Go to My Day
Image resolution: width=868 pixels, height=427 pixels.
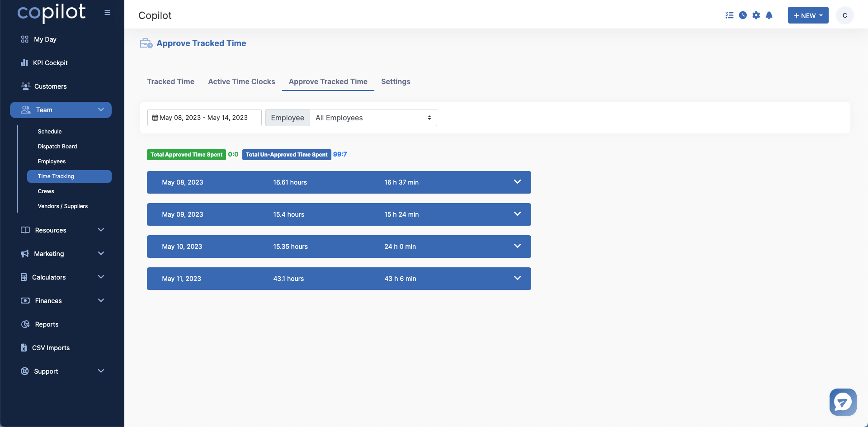pos(45,39)
